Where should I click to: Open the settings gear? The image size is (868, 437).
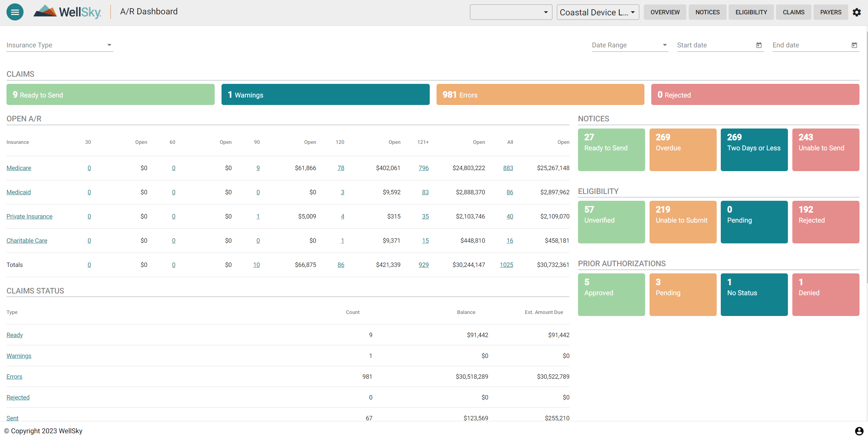(x=857, y=12)
